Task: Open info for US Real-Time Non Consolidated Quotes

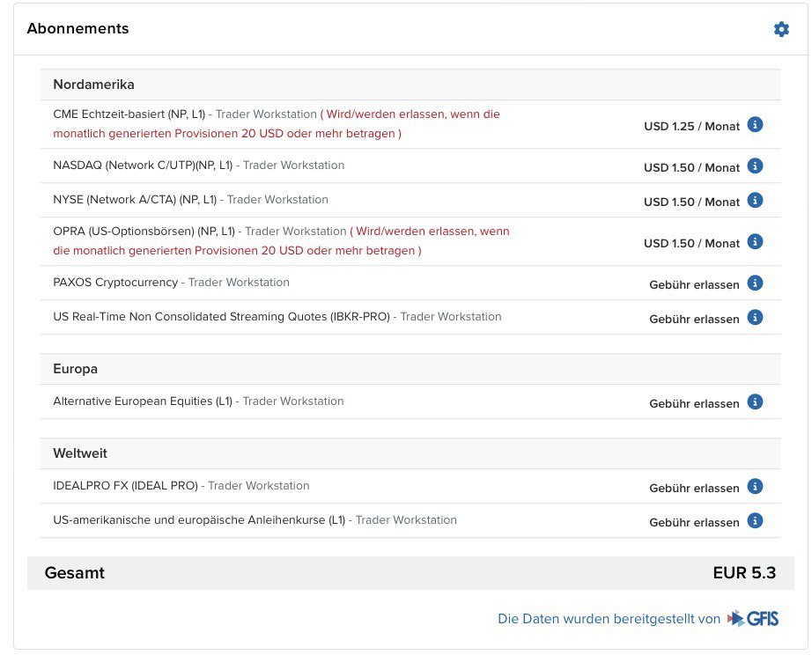Action: click(x=755, y=318)
